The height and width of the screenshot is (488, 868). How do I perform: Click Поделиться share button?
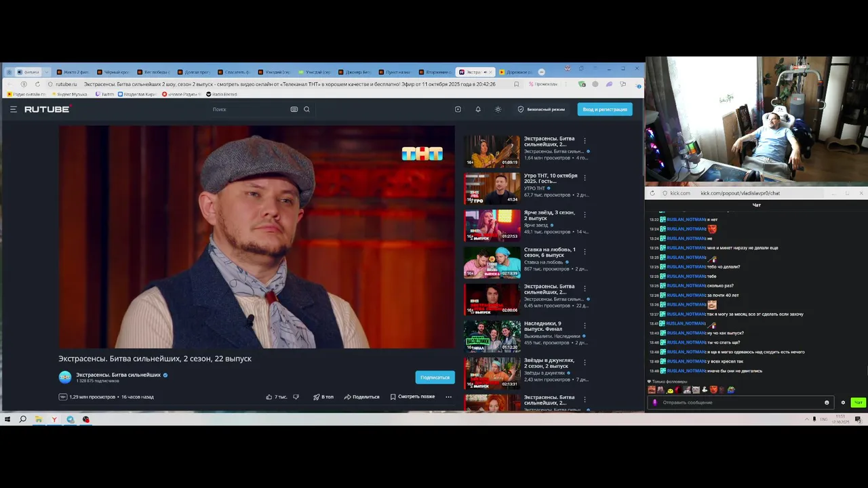point(361,396)
